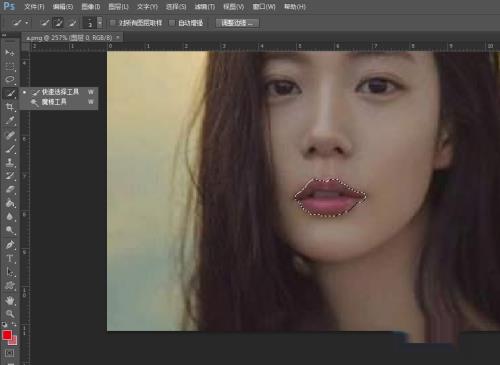This screenshot has width=500, height=365.
Task: Open the 滤镜(T) menu
Action: (x=205, y=7)
